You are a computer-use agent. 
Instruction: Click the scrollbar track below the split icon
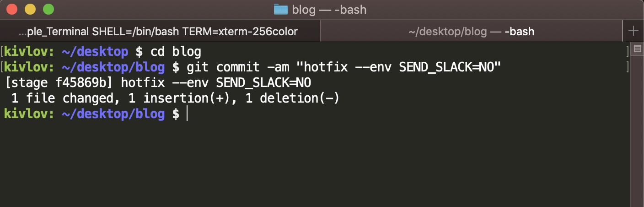pos(637,131)
